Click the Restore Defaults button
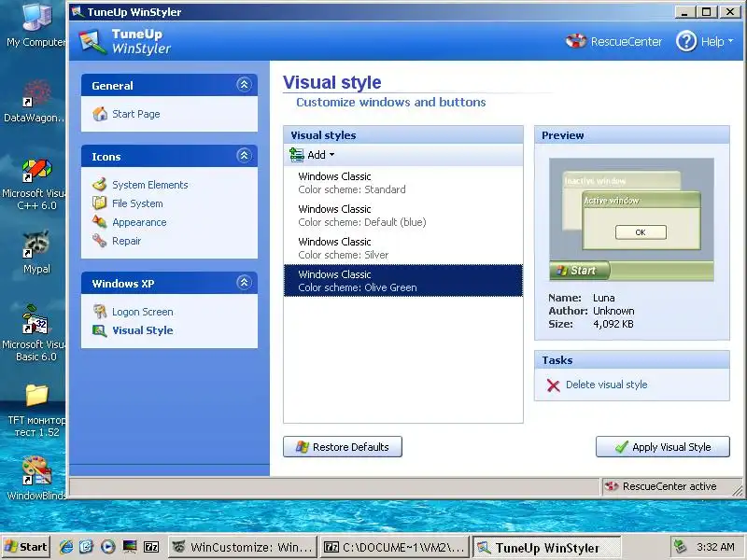747x560 pixels. [x=343, y=447]
